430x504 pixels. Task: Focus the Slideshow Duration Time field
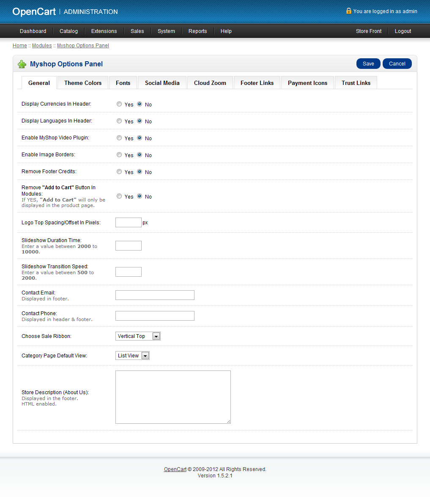(129, 245)
